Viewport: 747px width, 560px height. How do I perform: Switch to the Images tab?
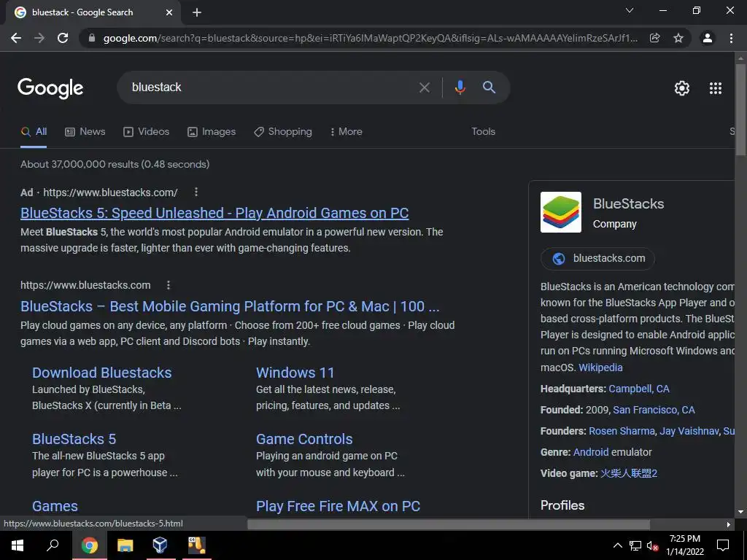pyautogui.click(x=212, y=132)
